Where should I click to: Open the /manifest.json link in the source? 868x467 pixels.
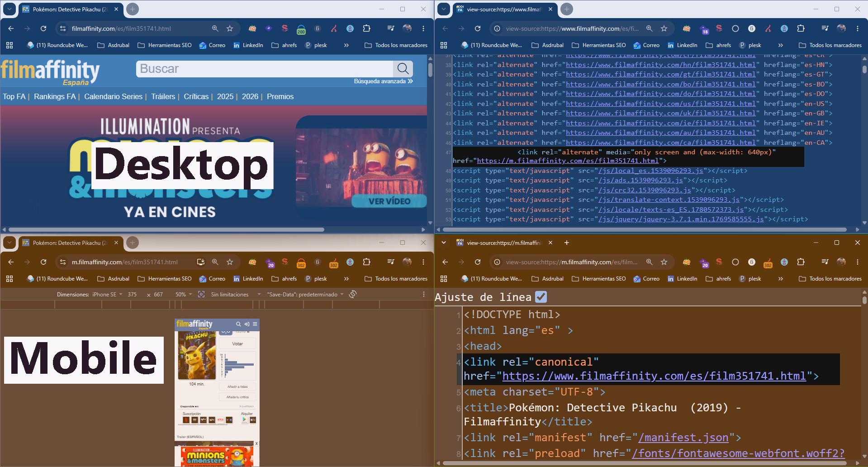pos(683,438)
